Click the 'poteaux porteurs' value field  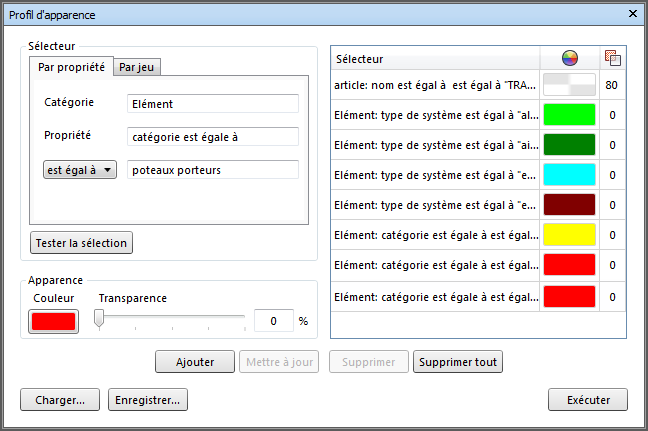pos(213,170)
